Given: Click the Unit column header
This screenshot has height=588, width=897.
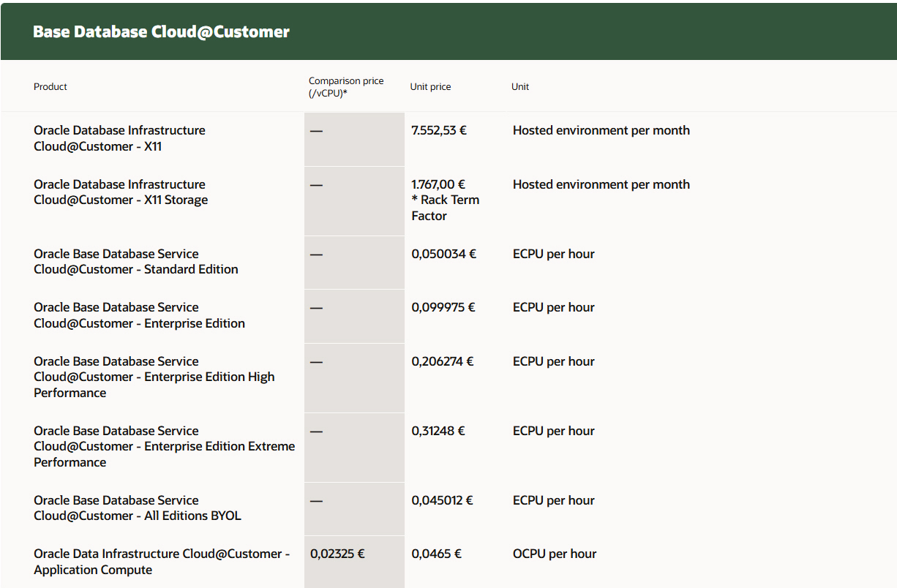Looking at the screenshot, I should point(520,86).
